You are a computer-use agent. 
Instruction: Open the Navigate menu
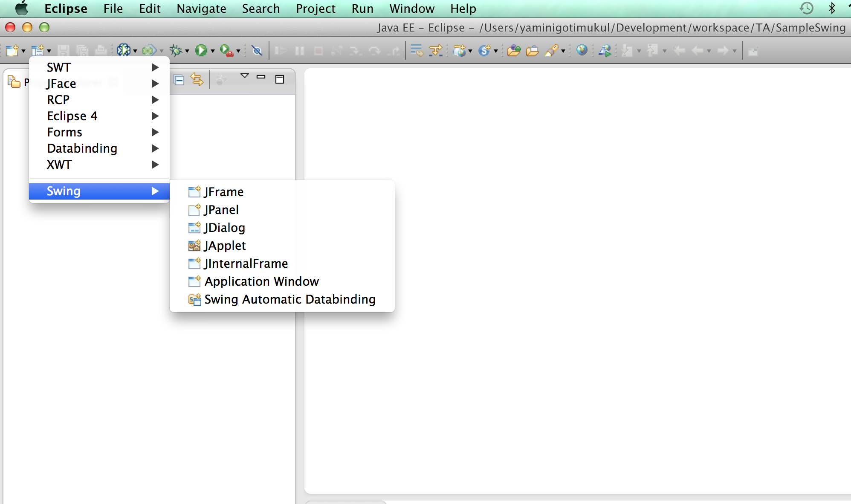pyautogui.click(x=200, y=8)
